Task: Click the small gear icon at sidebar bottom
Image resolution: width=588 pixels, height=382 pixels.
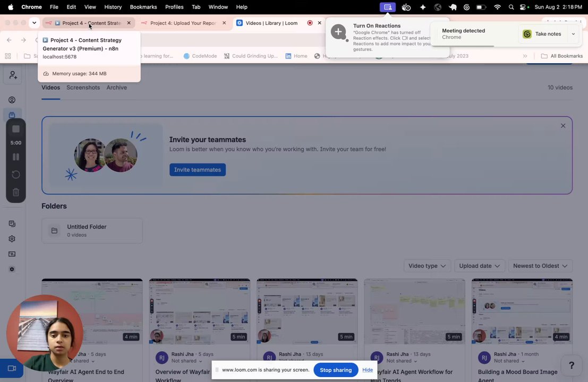Action: coord(12,269)
